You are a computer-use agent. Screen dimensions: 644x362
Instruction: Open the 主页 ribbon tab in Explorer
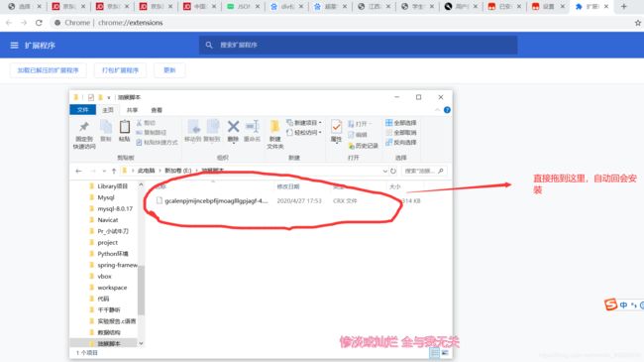click(x=108, y=110)
